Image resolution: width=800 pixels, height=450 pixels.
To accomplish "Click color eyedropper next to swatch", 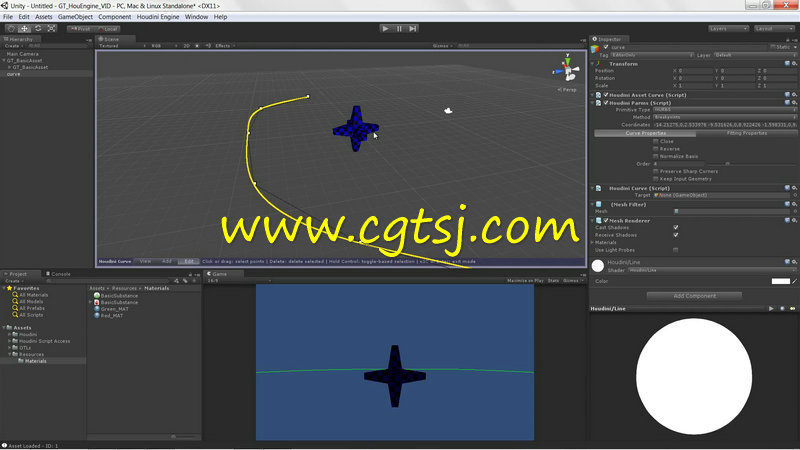I will (794, 281).
